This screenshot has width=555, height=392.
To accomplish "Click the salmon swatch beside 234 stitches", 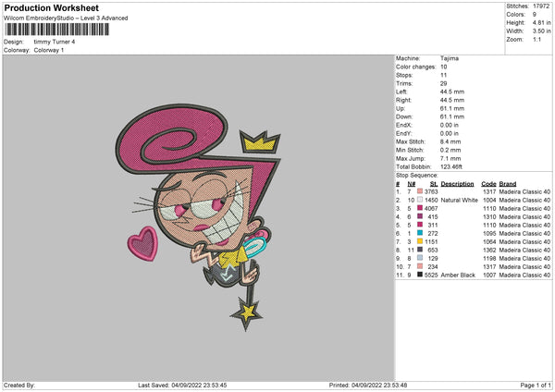I will click(x=420, y=266).
